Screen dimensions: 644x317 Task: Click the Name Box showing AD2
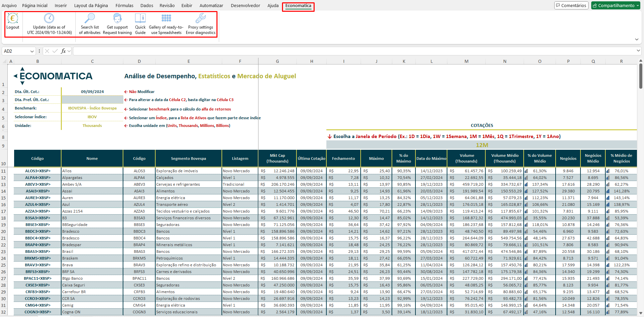(16, 51)
